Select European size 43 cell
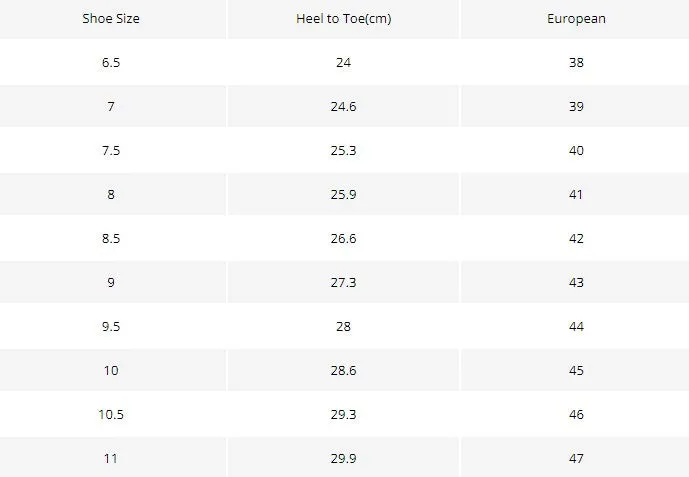The image size is (689, 477). pos(576,282)
